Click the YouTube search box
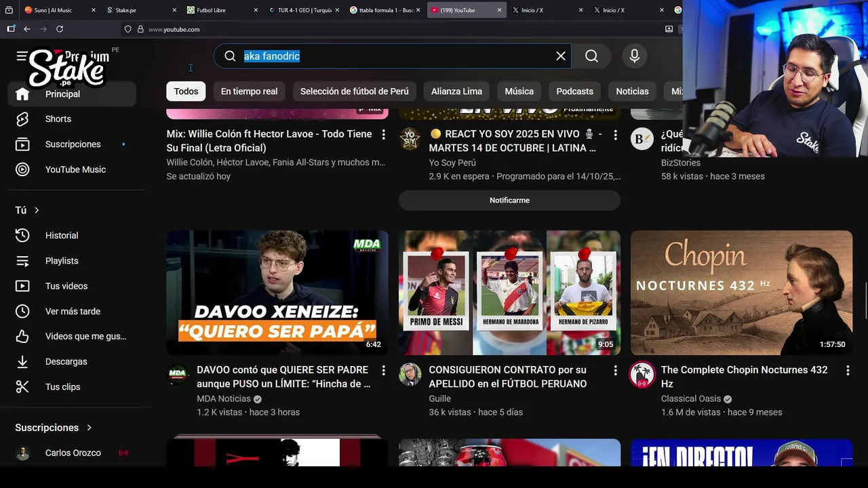 [x=393, y=56]
